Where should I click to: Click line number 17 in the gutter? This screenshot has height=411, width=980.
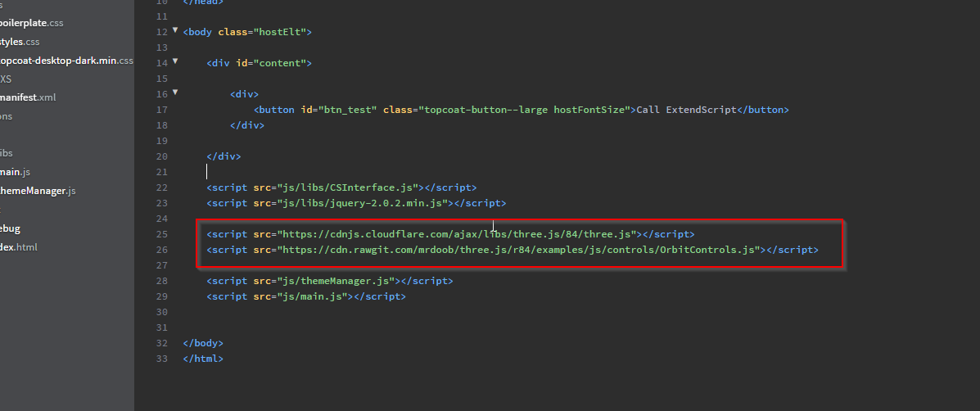161,110
